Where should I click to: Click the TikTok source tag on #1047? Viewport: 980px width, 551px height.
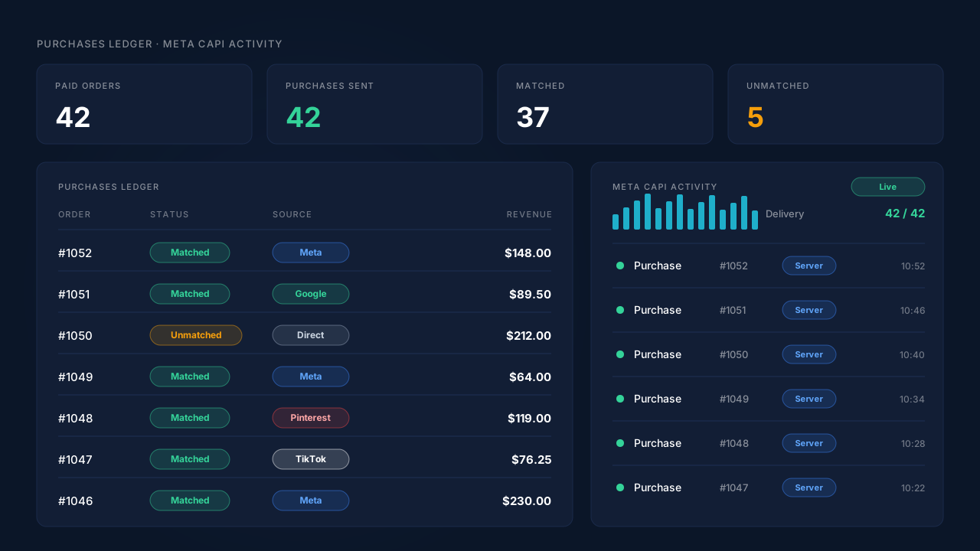coord(311,459)
